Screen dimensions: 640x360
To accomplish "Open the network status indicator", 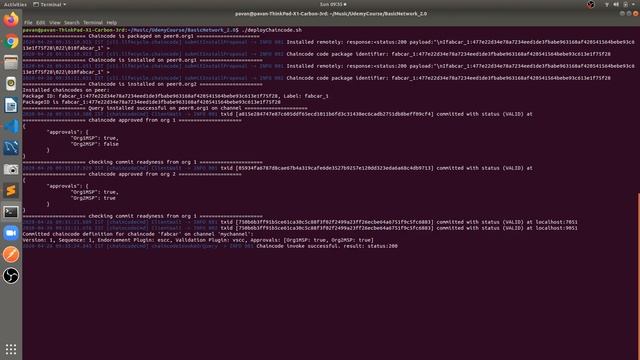I will pos(607,4).
